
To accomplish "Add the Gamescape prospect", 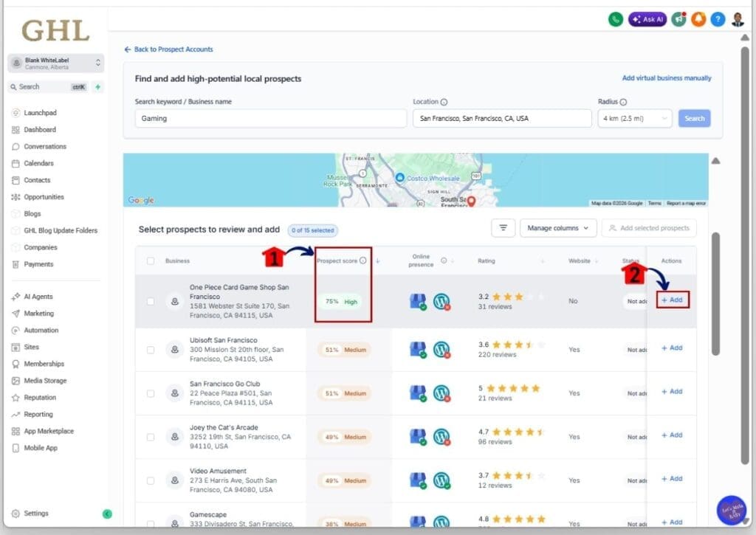I will (672, 522).
